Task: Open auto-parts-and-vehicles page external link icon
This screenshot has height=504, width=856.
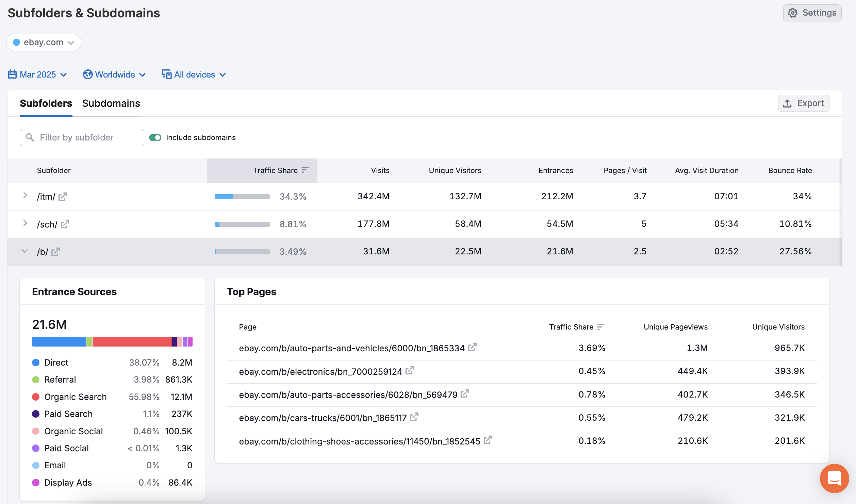Action: [x=472, y=347]
